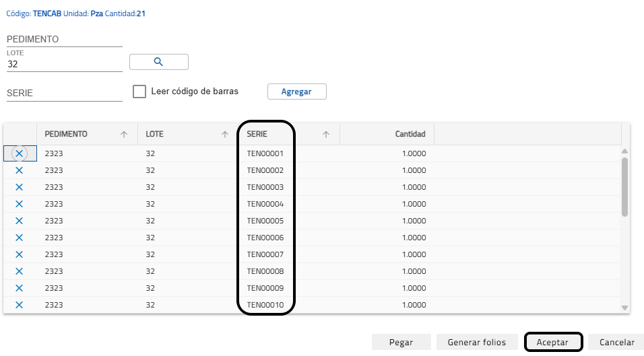
Task: Click lote 32 in the TEN00003 row
Action: pyautogui.click(x=150, y=187)
